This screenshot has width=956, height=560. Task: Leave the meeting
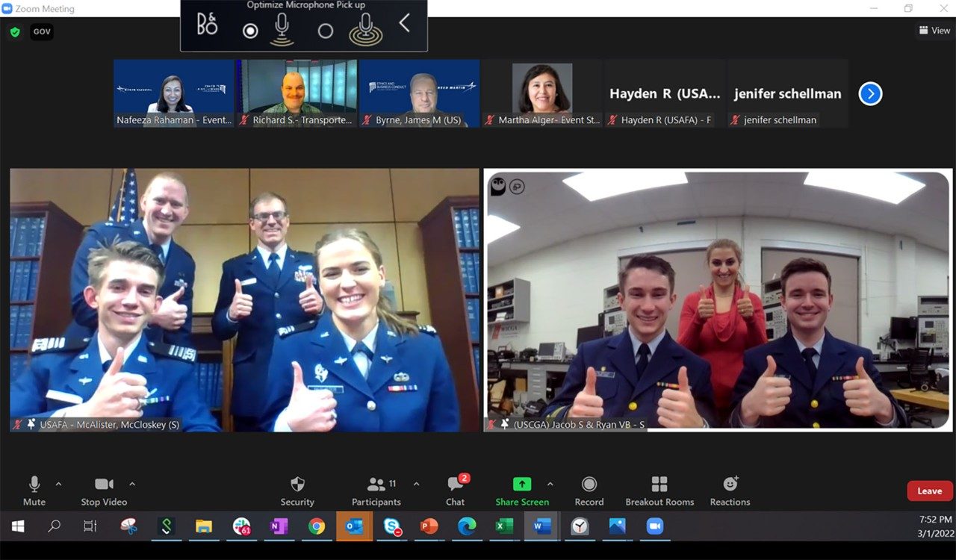click(929, 491)
